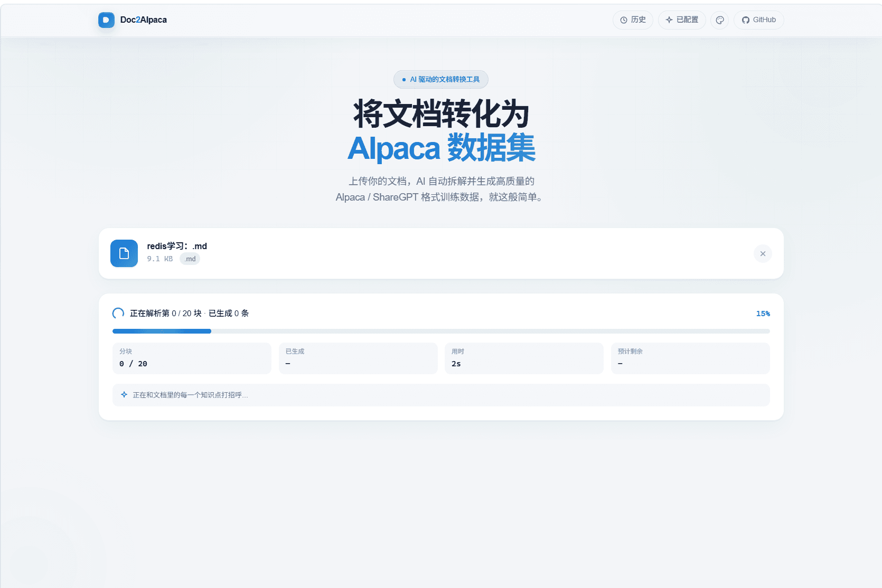Click the palette theme icon
This screenshot has width=882, height=588.
(719, 20)
